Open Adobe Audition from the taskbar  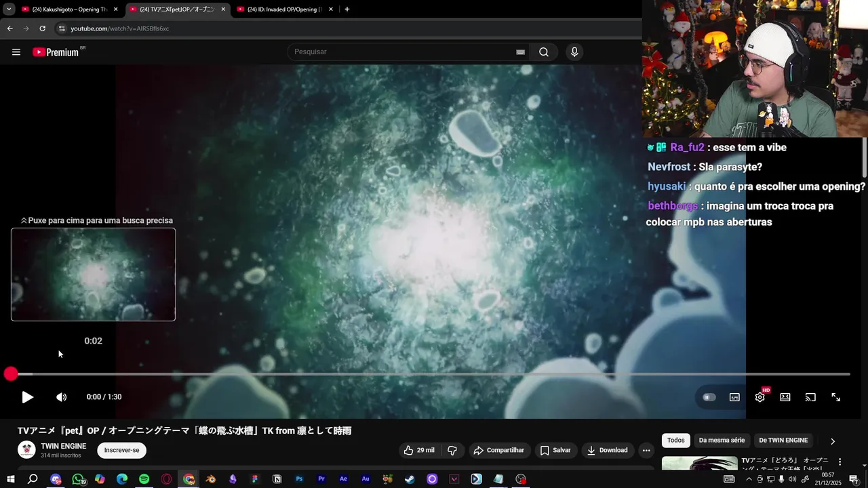pos(366,479)
